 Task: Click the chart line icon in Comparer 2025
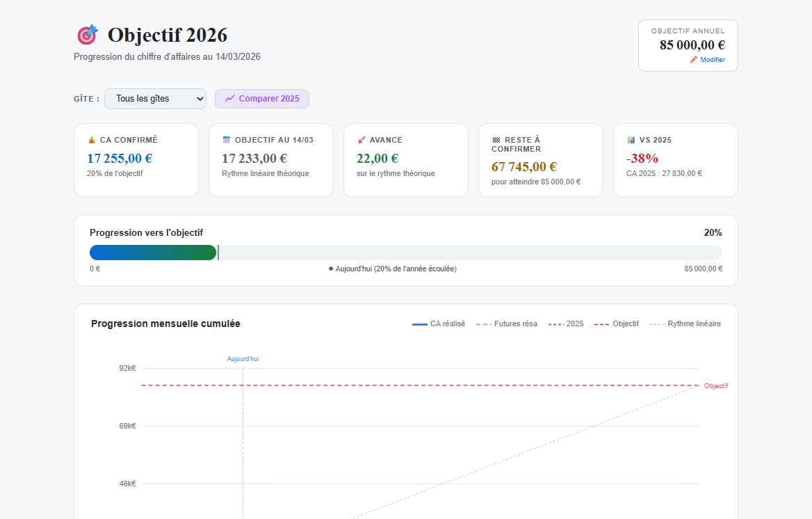[x=230, y=99]
